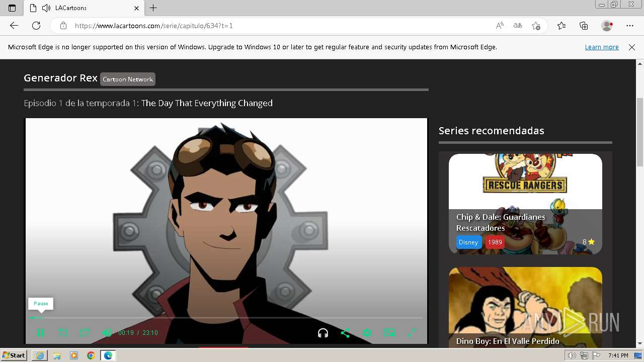Close the LACartoons tab
This screenshot has height=362, width=644.
point(136,8)
